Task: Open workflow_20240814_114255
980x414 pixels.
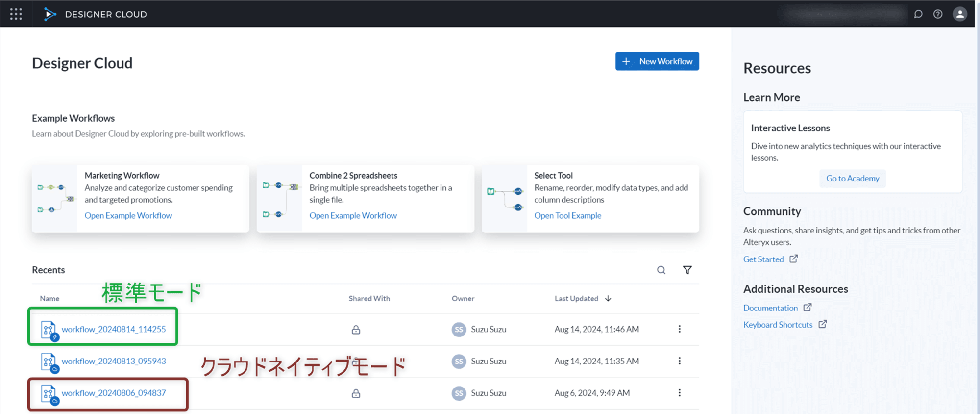Action: pyautogui.click(x=114, y=329)
